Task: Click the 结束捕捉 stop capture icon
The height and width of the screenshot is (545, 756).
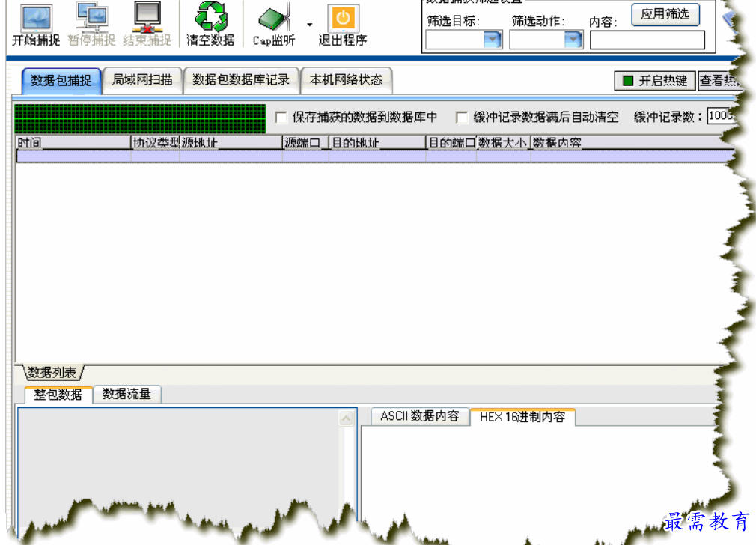Action: click(x=147, y=17)
